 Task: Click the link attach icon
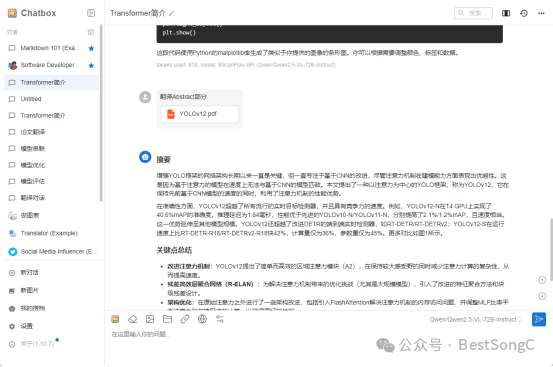pos(185,319)
